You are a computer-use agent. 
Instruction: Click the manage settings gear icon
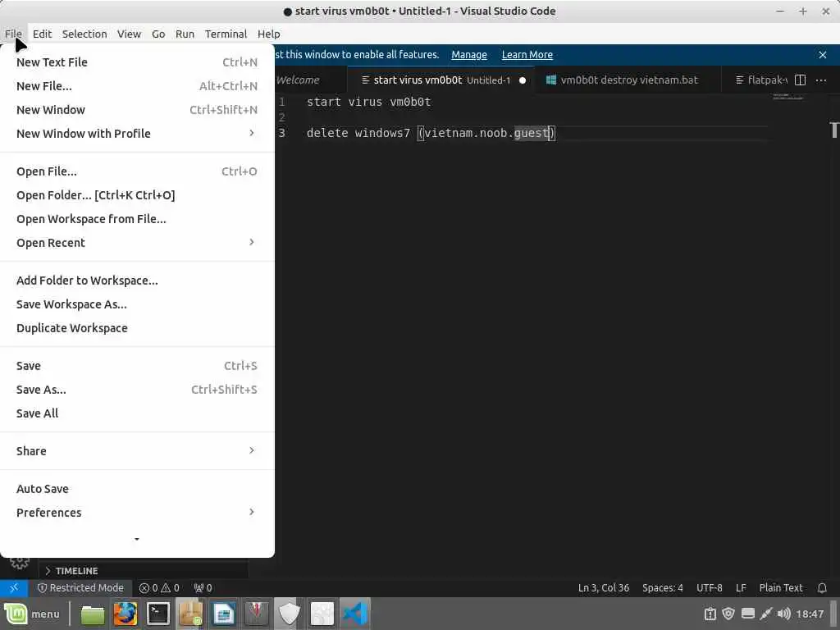coord(20,562)
